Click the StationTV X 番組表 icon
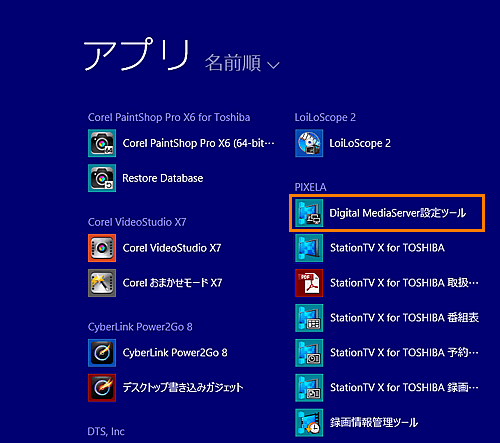 click(309, 318)
